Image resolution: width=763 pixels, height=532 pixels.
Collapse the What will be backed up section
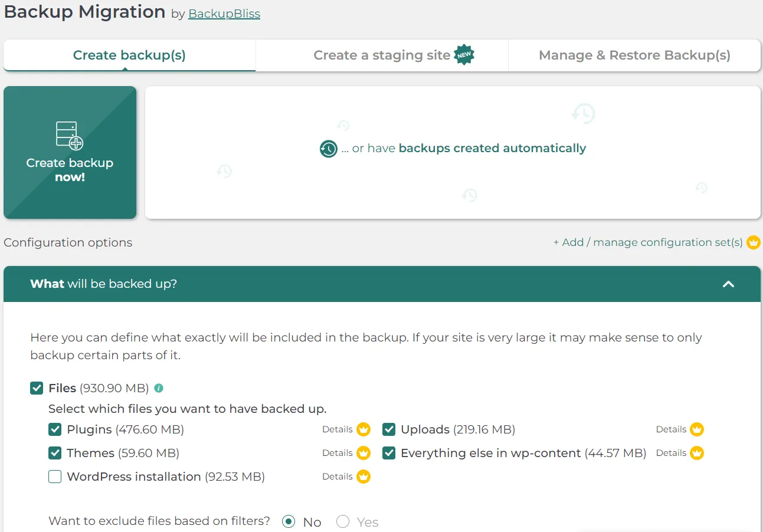coord(728,284)
